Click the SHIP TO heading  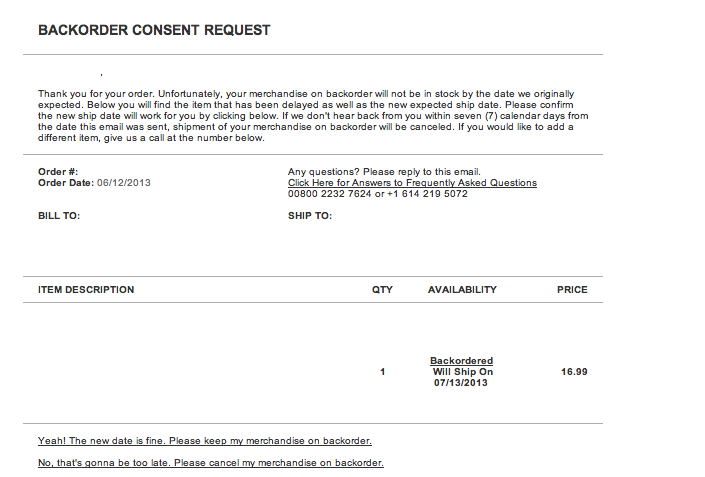310,216
